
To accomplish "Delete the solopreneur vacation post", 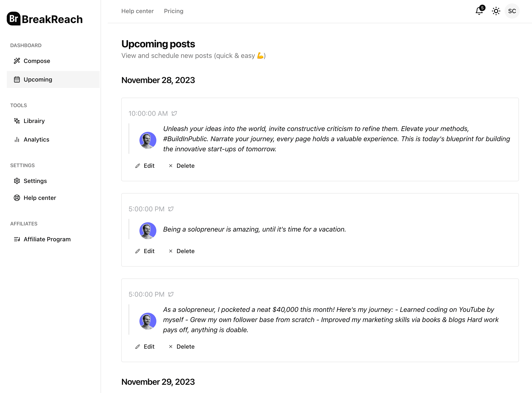I will click(181, 251).
